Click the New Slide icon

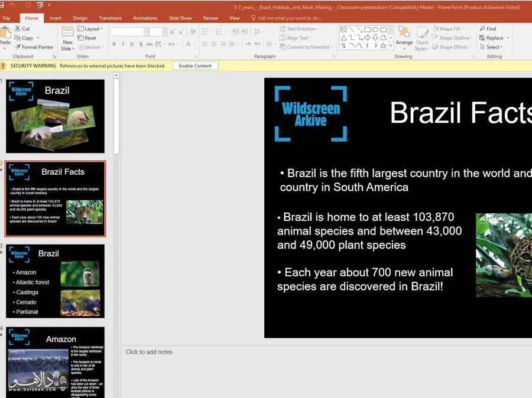pos(67,32)
